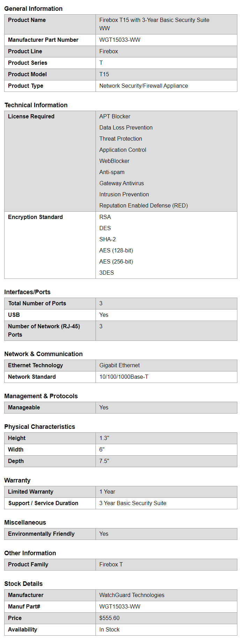Click the Interfaces/Ports section heading
Screen dimensions: 244x644
[x=27, y=292]
